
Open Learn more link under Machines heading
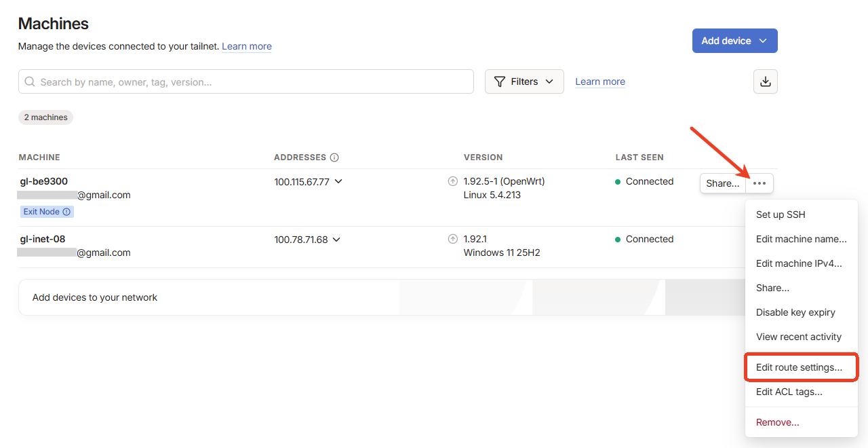pos(247,46)
